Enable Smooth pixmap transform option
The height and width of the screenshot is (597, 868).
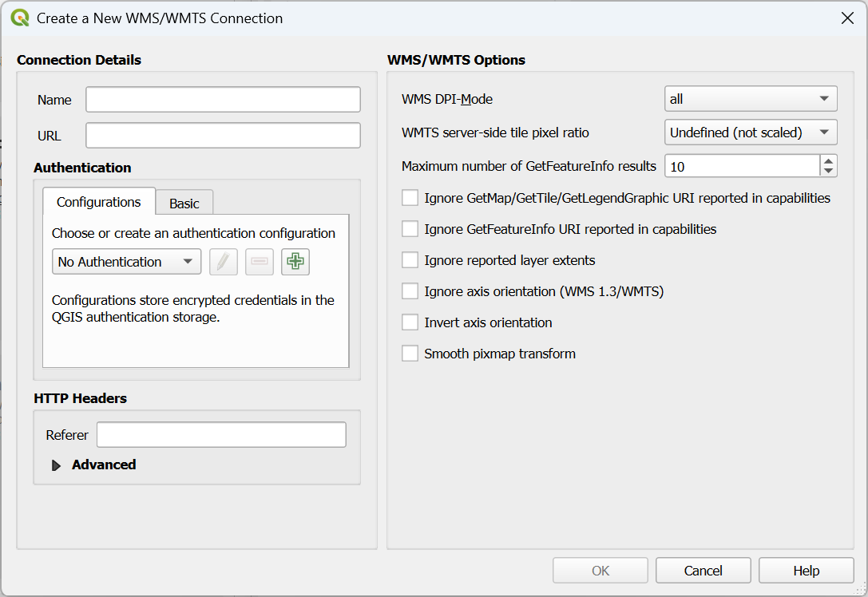tap(410, 354)
